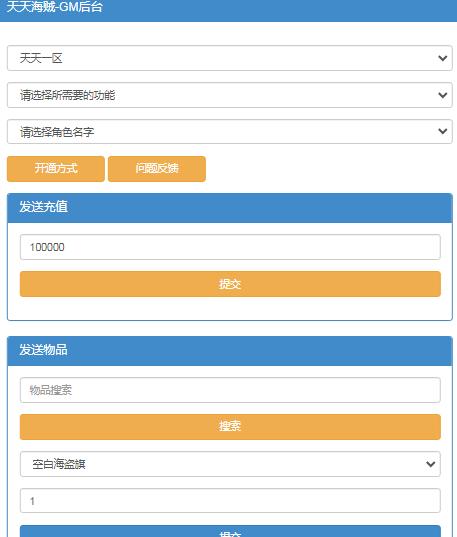Submit recharge with orange 提交 button
Viewport: 457px width, 537px height.
(x=230, y=284)
